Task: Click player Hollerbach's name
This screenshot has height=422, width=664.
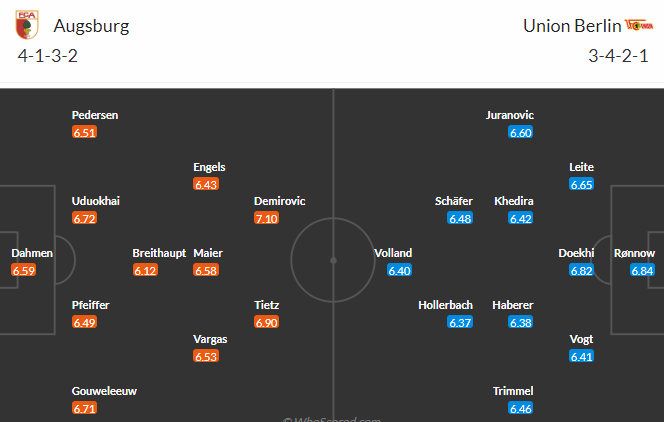Action: (x=445, y=305)
